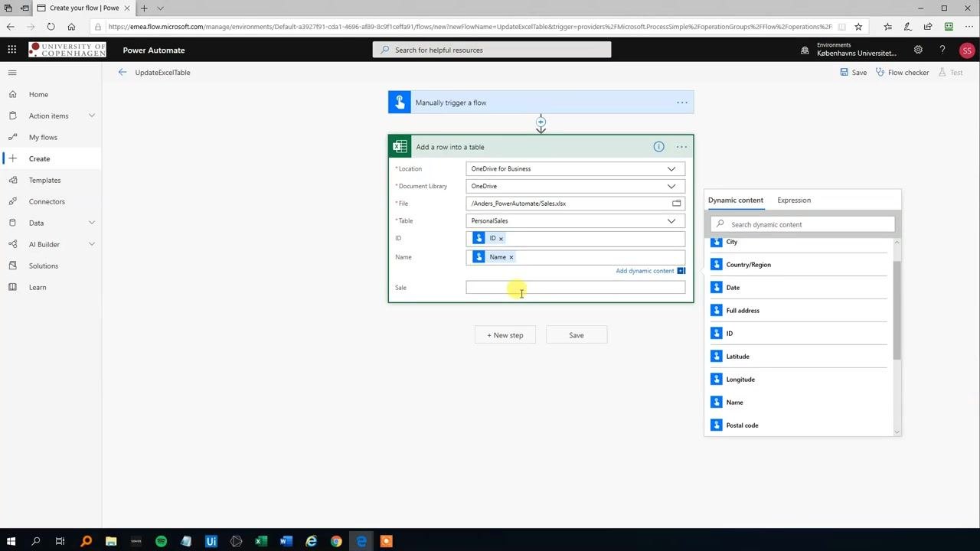The height and width of the screenshot is (551, 980).
Task: Add page to favorites star icon
Action: coord(858,27)
